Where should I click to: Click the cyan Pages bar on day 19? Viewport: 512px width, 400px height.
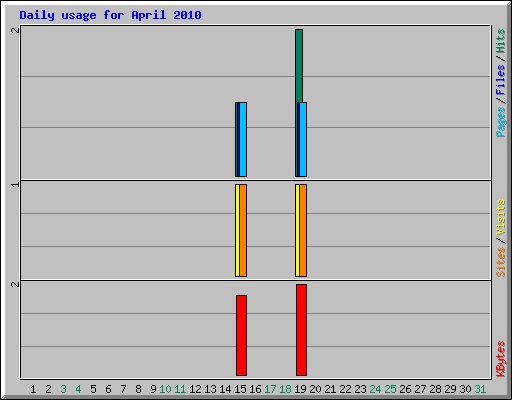point(303,139)
